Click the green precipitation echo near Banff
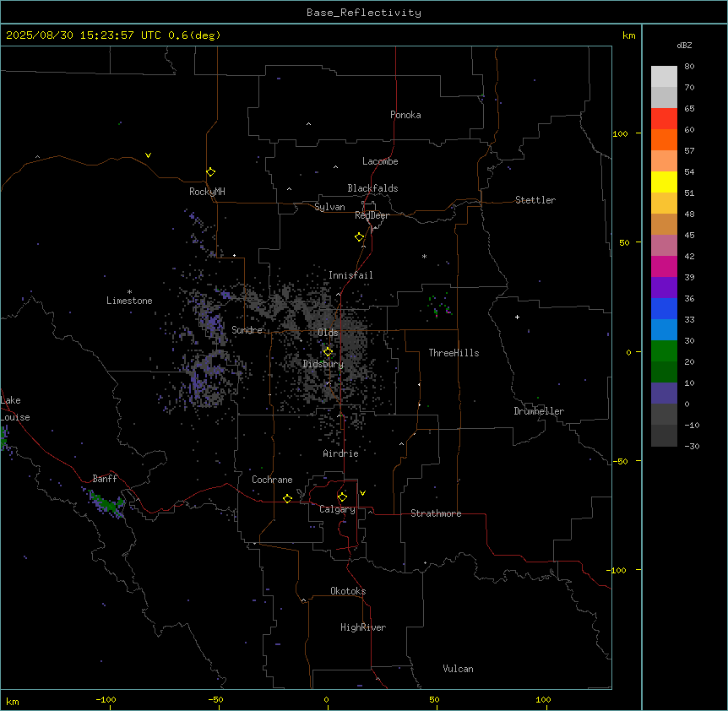The image size is (728, 711). [106, 504]
